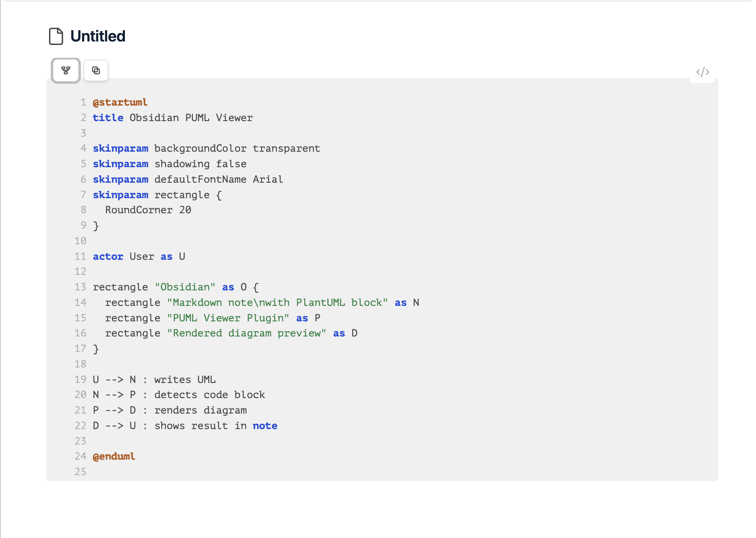Switch to rendered diagram view button

point(66,70)
